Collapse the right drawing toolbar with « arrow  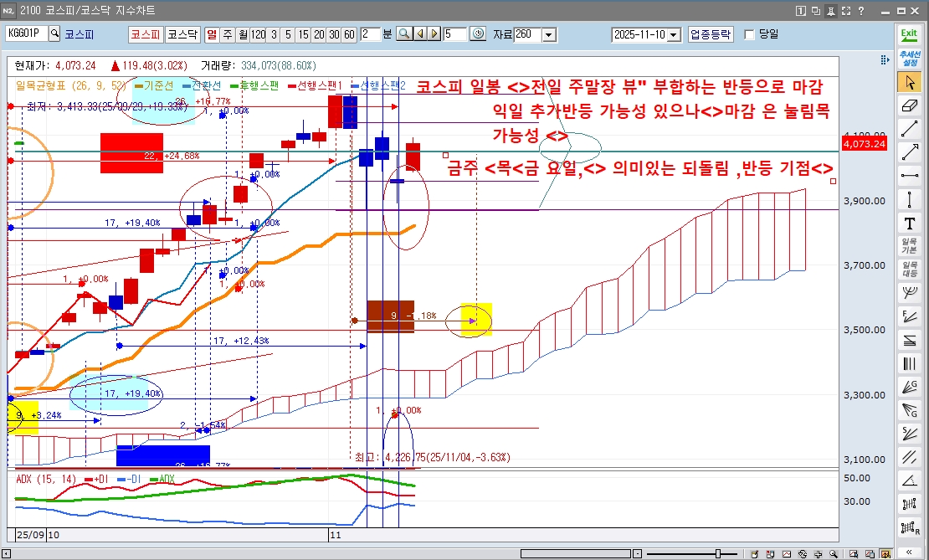[909, 552]
